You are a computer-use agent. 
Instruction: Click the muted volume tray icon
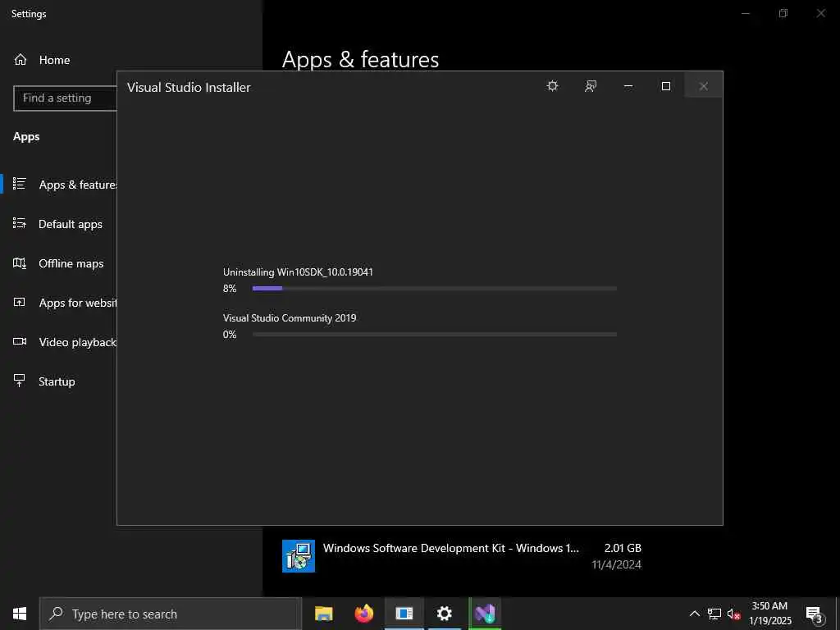tap(733, 614)
